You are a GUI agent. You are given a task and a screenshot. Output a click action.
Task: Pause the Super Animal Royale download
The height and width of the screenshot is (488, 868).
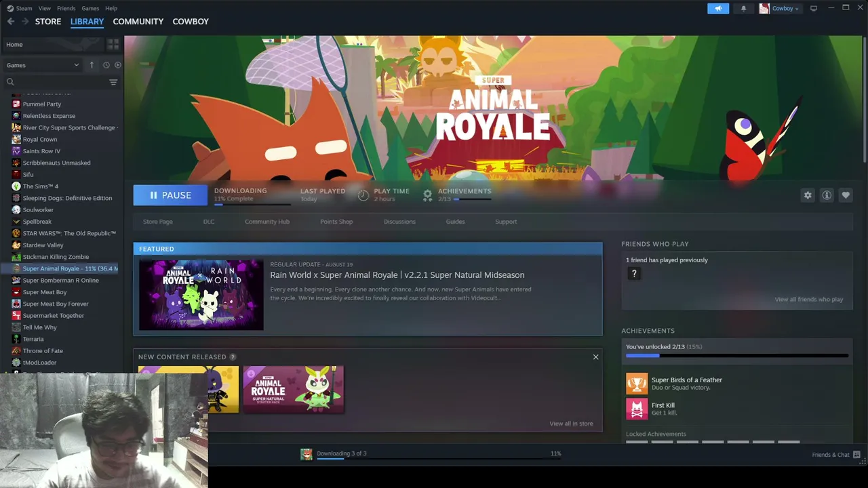click(170, 195)
